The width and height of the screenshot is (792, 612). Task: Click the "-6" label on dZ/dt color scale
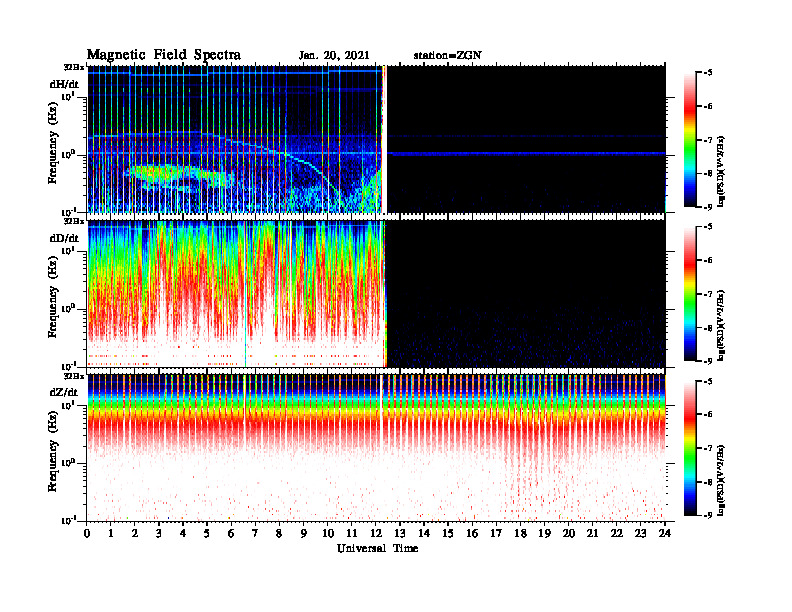708,415
